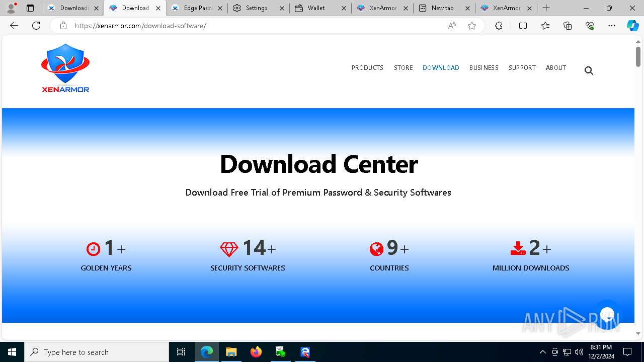Screen dimensions: 644x362
Task: Open the Tab actions menu icon
Action: click(30, 8)
